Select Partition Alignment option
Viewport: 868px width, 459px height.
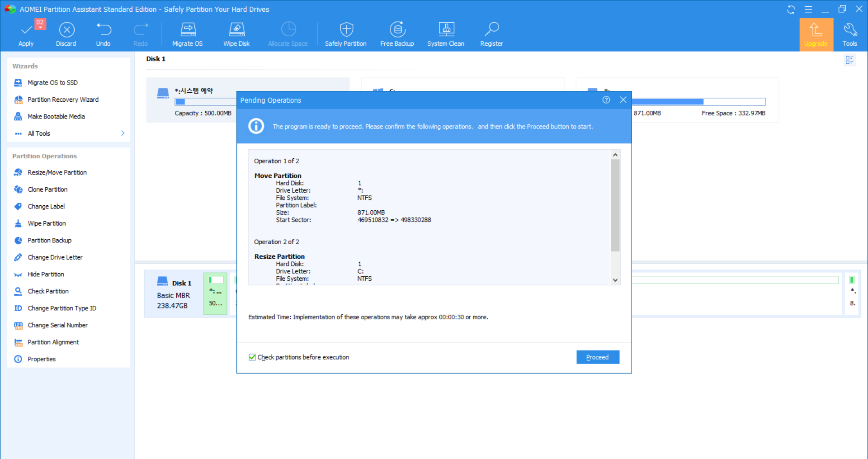click(x=53, y=342)
